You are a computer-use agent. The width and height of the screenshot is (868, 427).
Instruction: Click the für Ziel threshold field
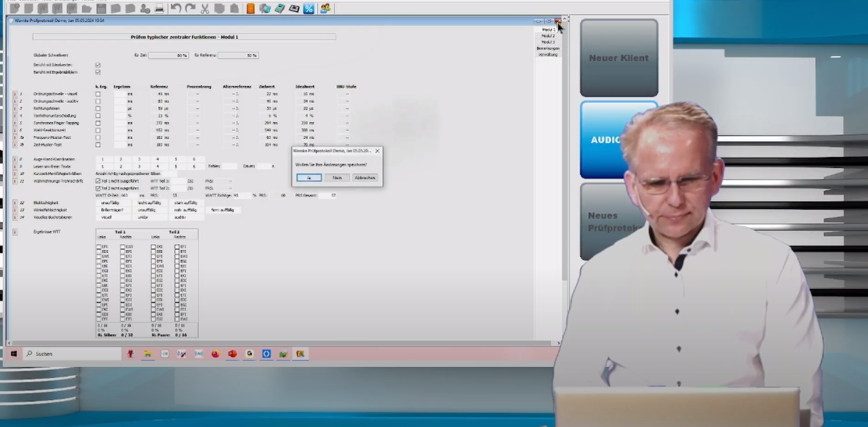pyautogui.click(x=168, y=55)
